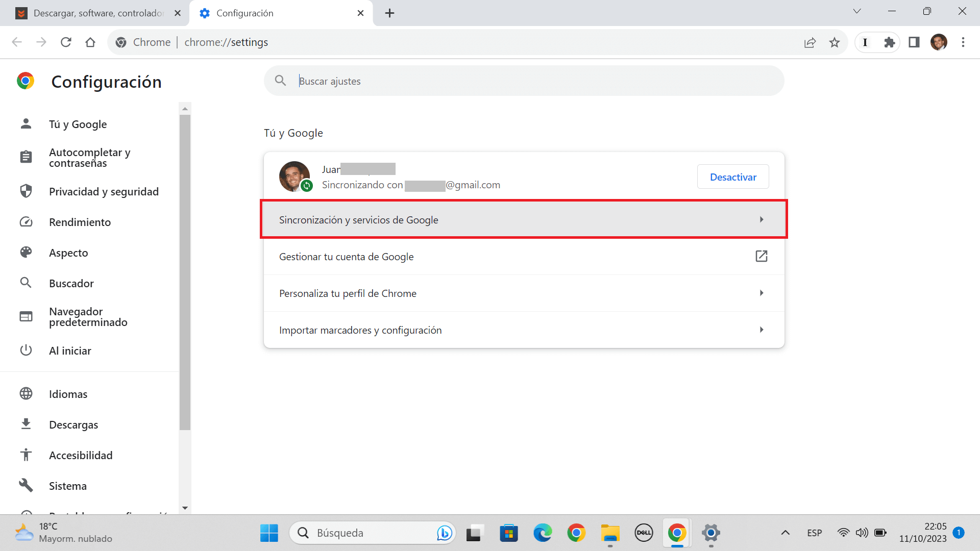This screenshot has height=551, width=980.
Task: Open volume speaker tray icon
Action: (862, 533)
